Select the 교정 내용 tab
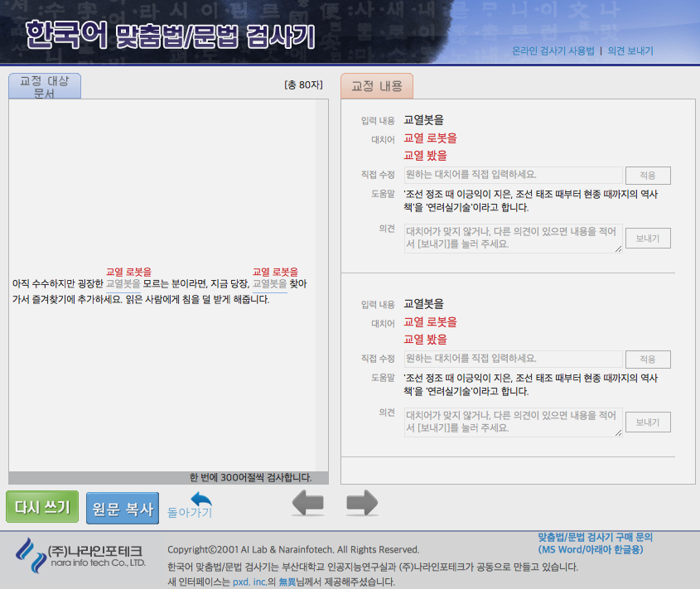This screenshot has height=589, width=700. tap(377, 85)
